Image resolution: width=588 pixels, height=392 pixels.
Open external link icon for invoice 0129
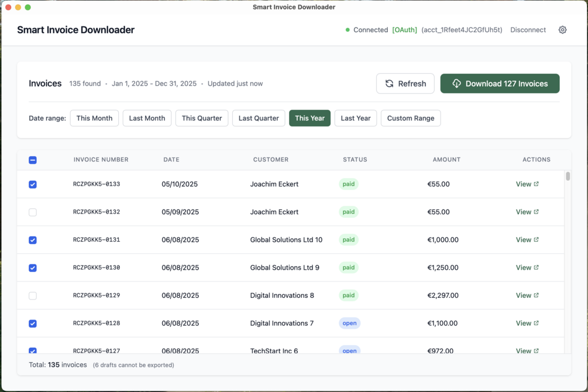click(x=537, y=295)
